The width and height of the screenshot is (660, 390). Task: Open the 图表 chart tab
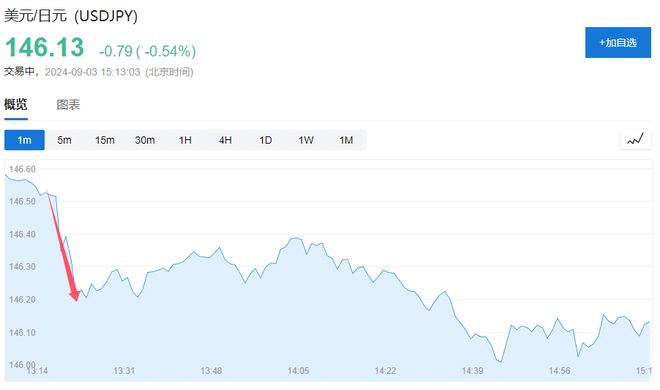pyautogui.click(x=68, y=104)
